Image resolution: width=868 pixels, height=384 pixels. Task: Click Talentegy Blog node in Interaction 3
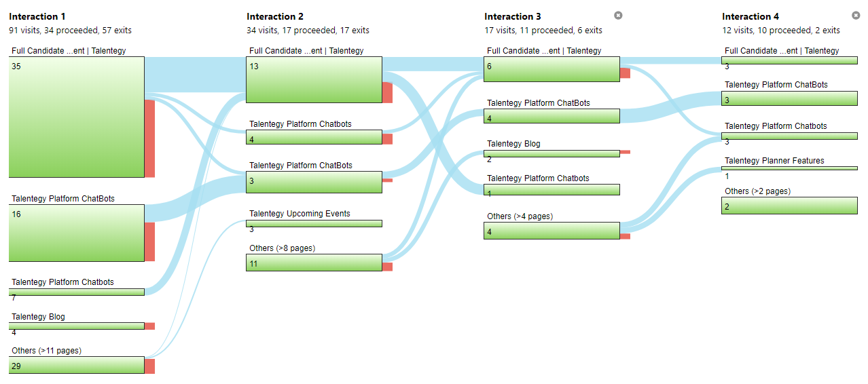pos(552,153)
